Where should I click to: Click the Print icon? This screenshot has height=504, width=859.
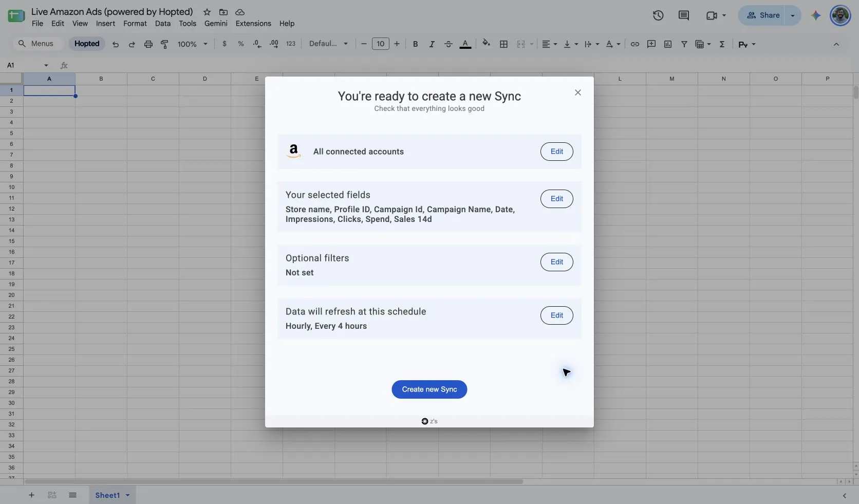click(x=148, y=44)
